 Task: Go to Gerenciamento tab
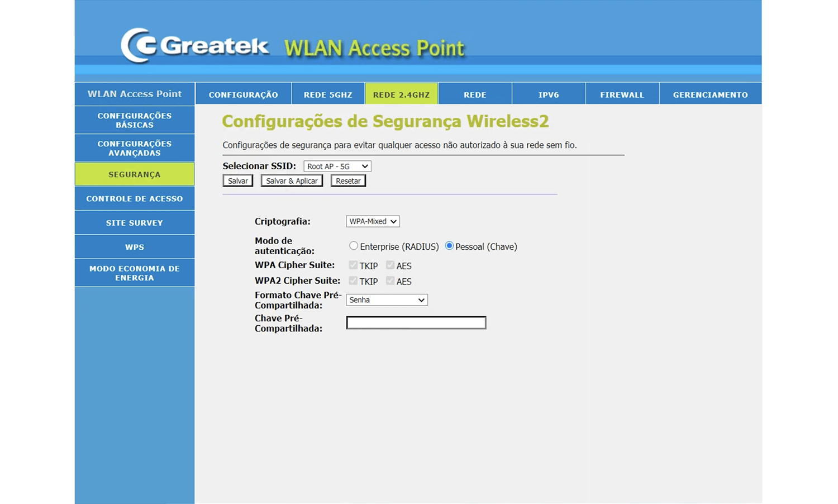[x=710, y=94]
